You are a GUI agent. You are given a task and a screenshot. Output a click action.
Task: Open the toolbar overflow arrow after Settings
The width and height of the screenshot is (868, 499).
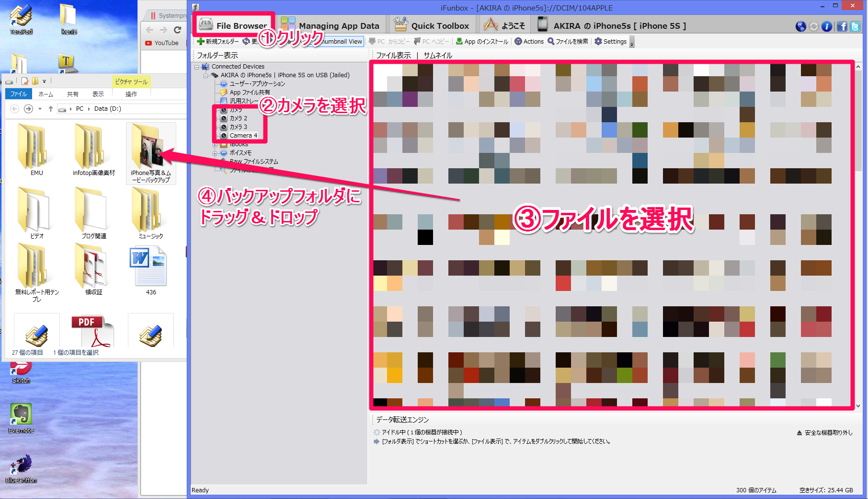click(632, 43)
